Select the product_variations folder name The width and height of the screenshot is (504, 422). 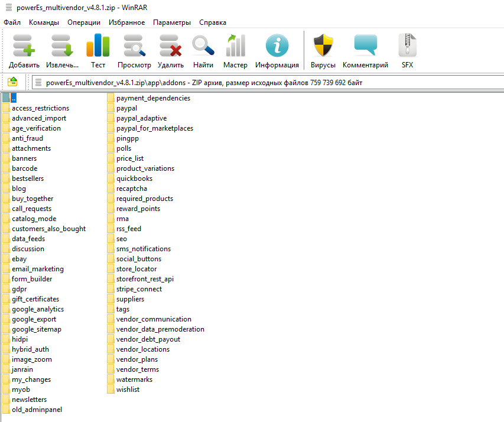coord(145,168)
